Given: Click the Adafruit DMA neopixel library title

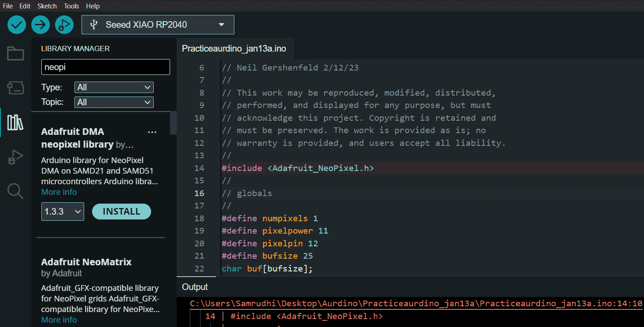Looking at the screenshot, I should tap(78, 138).
